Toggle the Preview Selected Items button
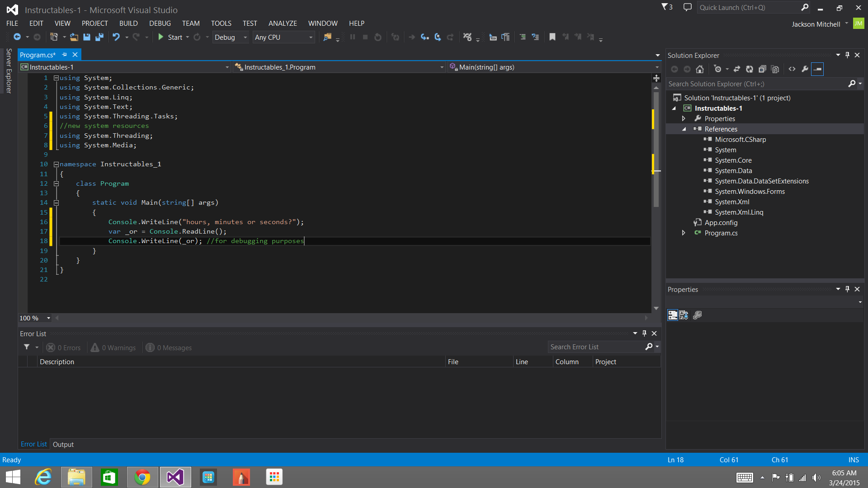 tap(817, 69)
